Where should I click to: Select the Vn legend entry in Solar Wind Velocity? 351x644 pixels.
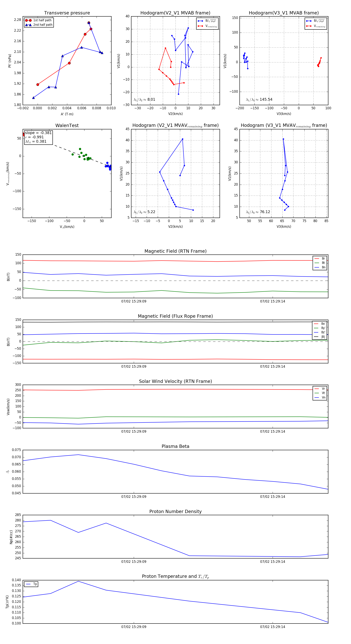320,398
